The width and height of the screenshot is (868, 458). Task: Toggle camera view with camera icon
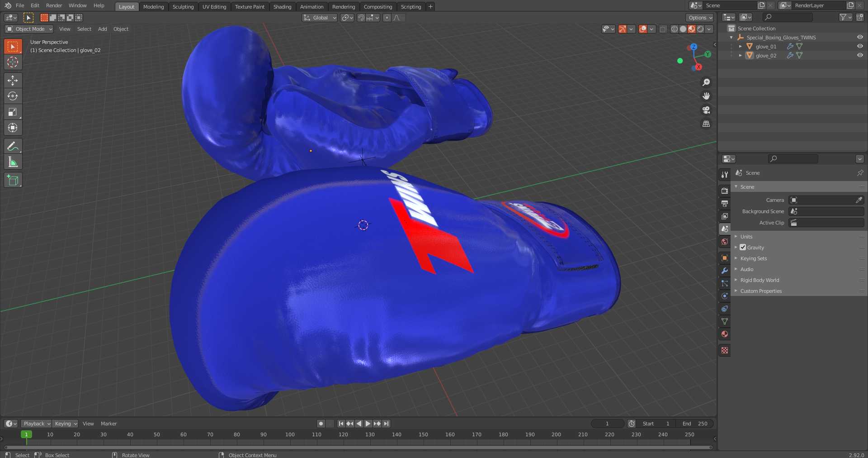(x=706, y=110)
